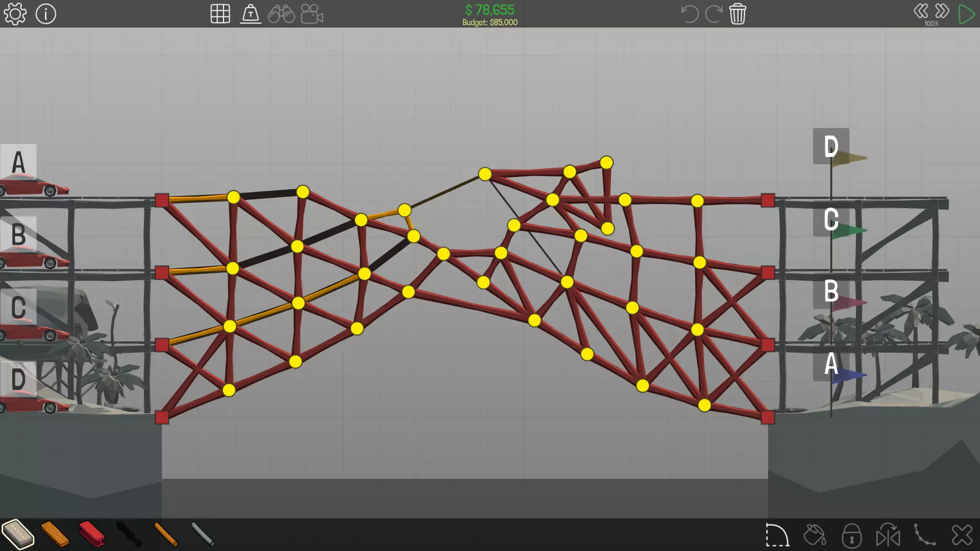The width and height of the screenshot is (980, 551).
Task: Undo the last action
Action: [x=690, y=14]
